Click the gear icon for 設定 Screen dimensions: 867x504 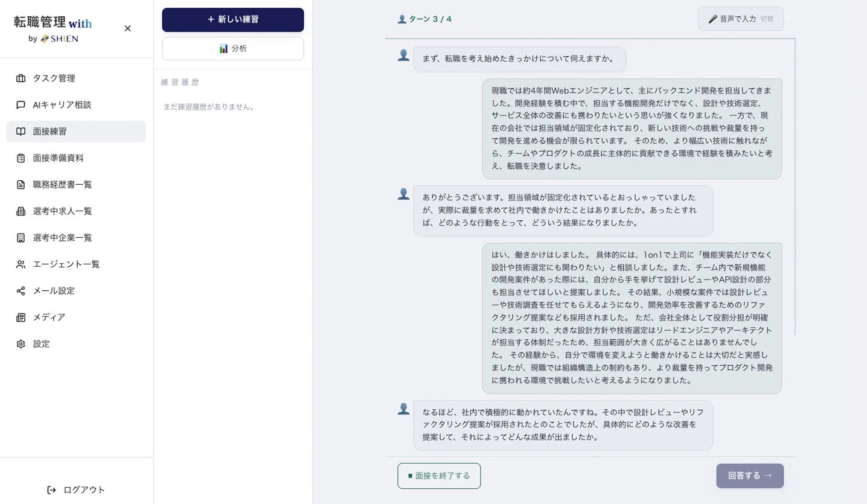[21, 344]
